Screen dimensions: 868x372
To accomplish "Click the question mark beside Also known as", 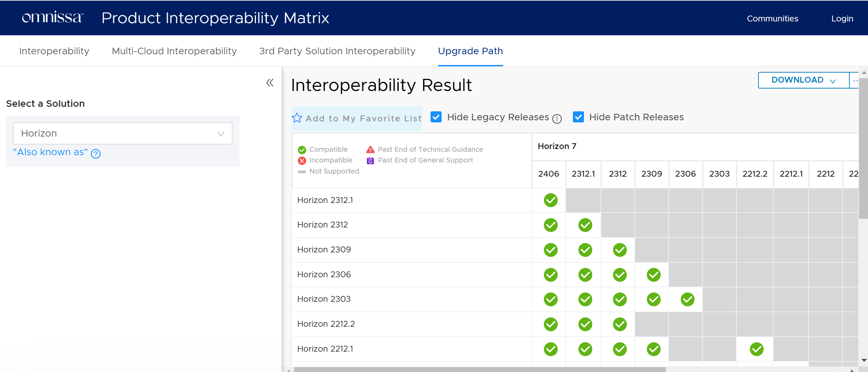I will click(x=96, y=154).
